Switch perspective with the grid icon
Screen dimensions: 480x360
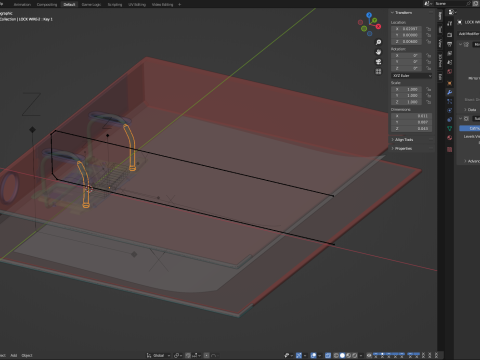coord(378,71)
